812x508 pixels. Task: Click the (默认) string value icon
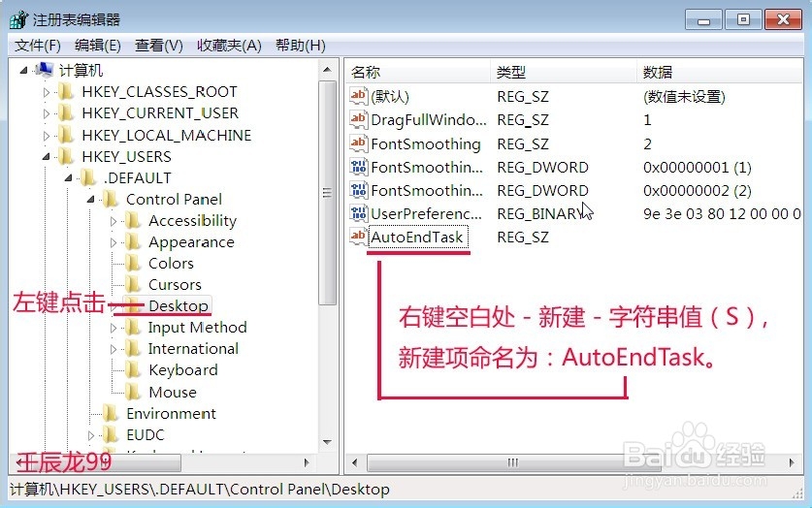coord(358,96)
